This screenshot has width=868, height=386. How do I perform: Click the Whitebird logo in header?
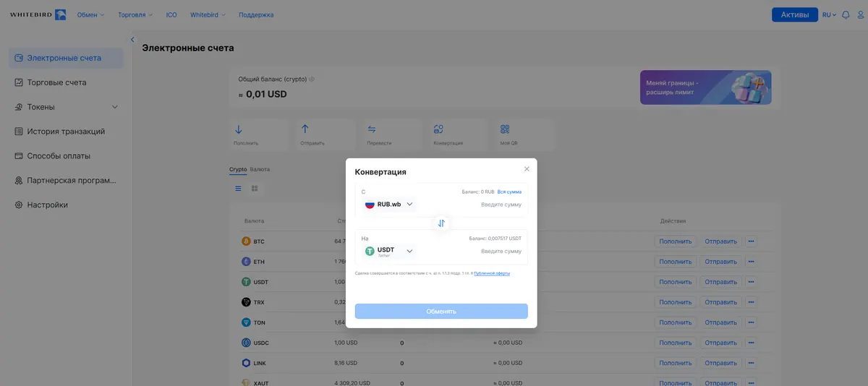pos(38,14)
